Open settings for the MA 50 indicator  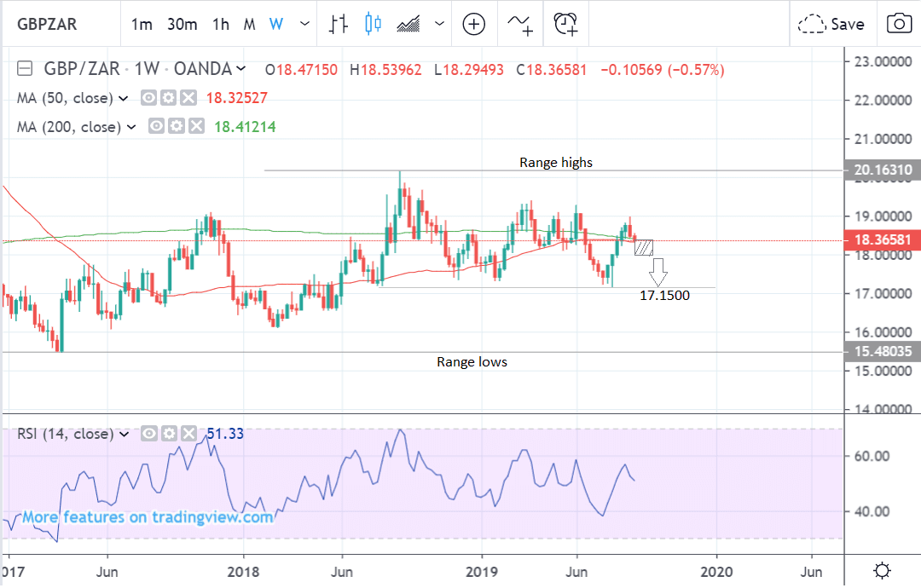tap(168, 98)
